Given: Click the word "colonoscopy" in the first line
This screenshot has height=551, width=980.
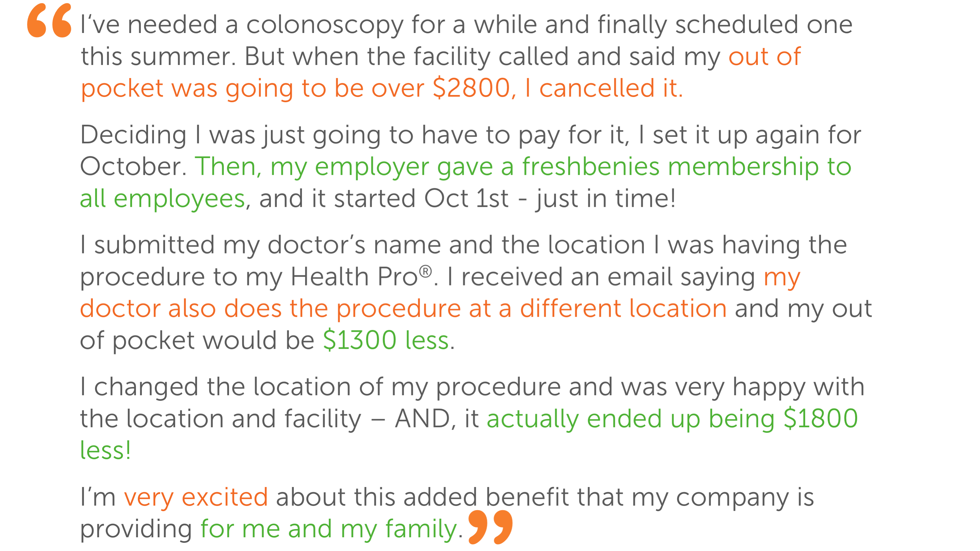Looking at the screenshot, I should 324,25.
